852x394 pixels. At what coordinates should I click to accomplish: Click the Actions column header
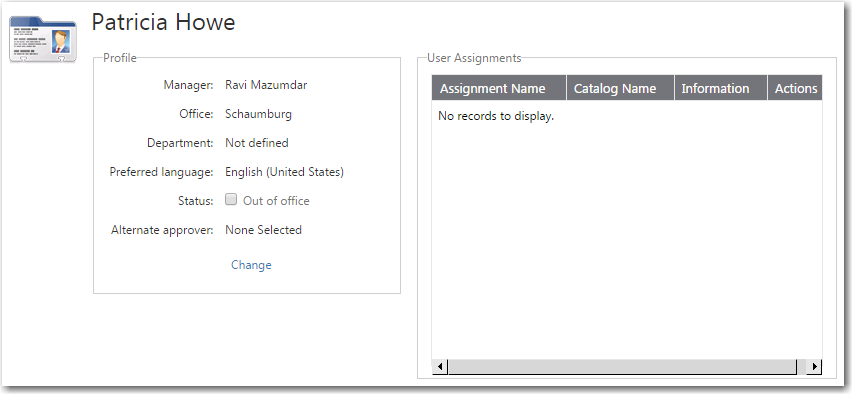tap(795, 88)
